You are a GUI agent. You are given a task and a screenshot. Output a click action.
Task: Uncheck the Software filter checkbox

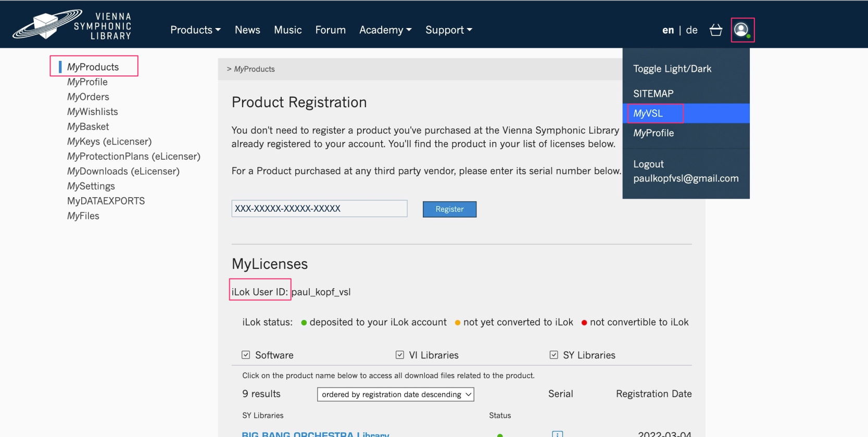click(246, 355)
